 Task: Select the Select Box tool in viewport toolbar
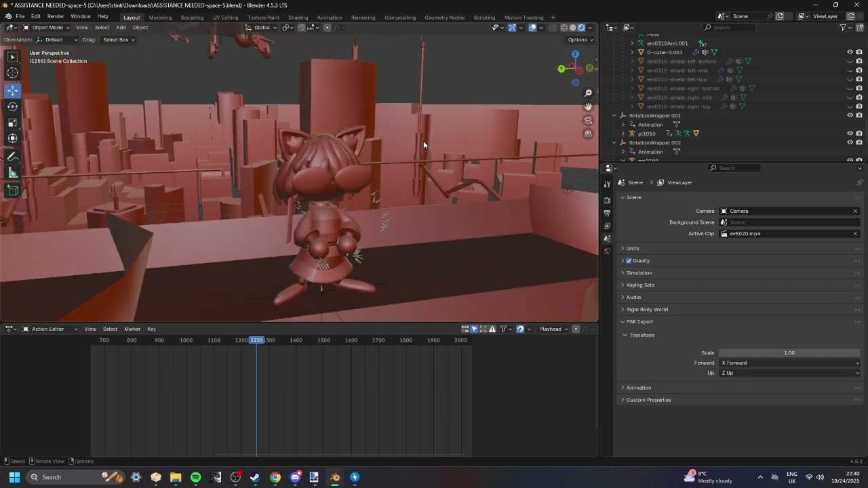pos(13,58)
